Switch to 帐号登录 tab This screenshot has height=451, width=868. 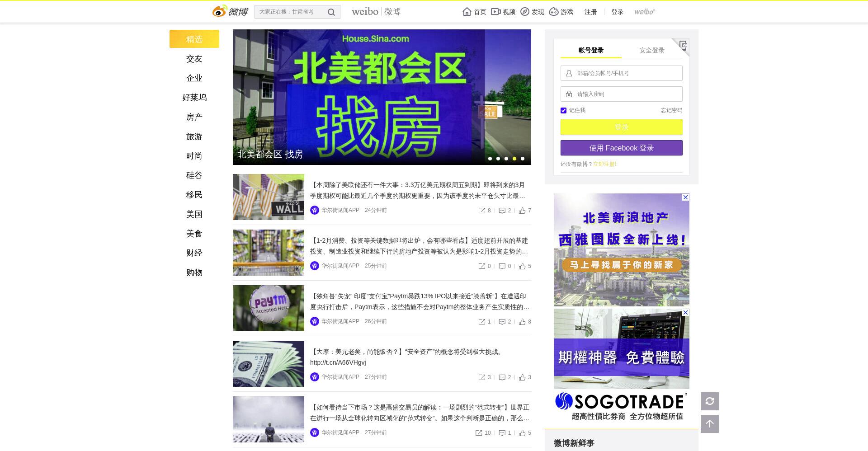coord(591,50)
